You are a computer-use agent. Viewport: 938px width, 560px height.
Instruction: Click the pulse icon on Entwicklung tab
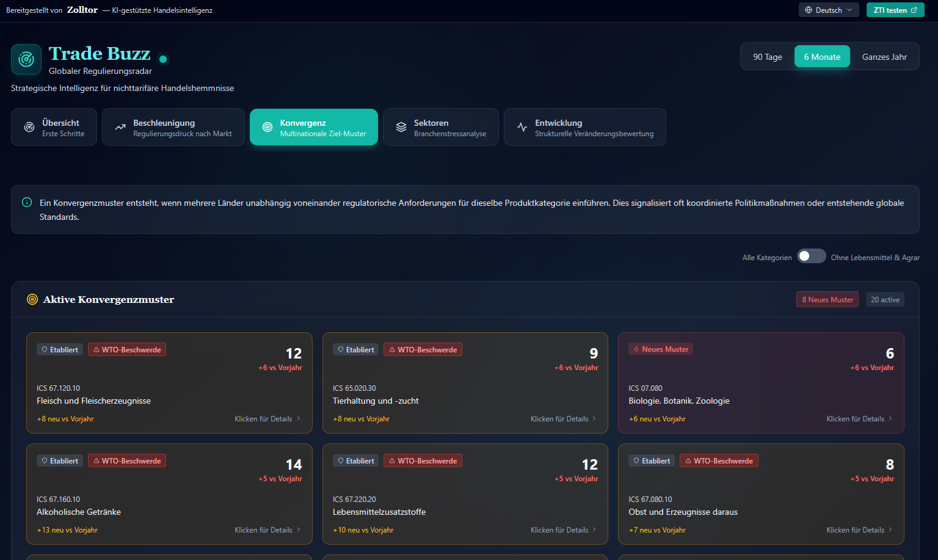click(x=522, y=127)
